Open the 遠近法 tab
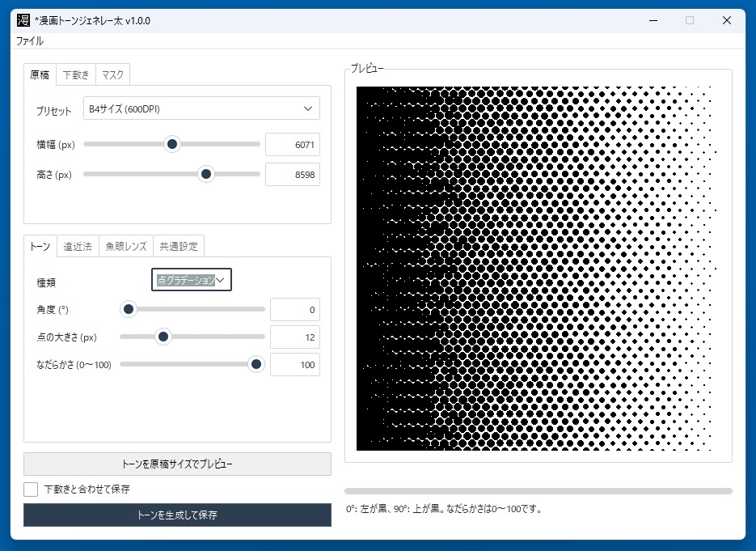The height and width of the screenshot is (551, 756). click(x=78, y=247)
